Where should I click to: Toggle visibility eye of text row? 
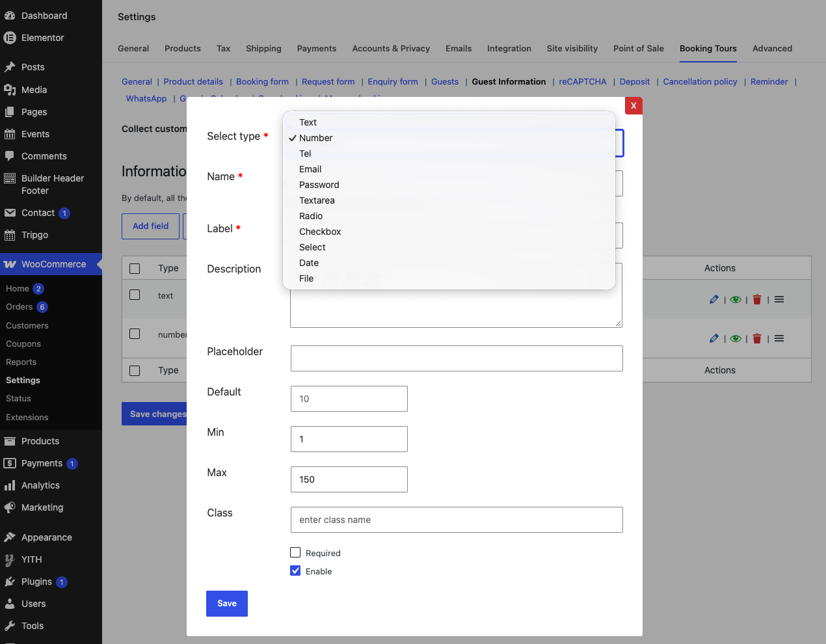[x=736, y=300]
